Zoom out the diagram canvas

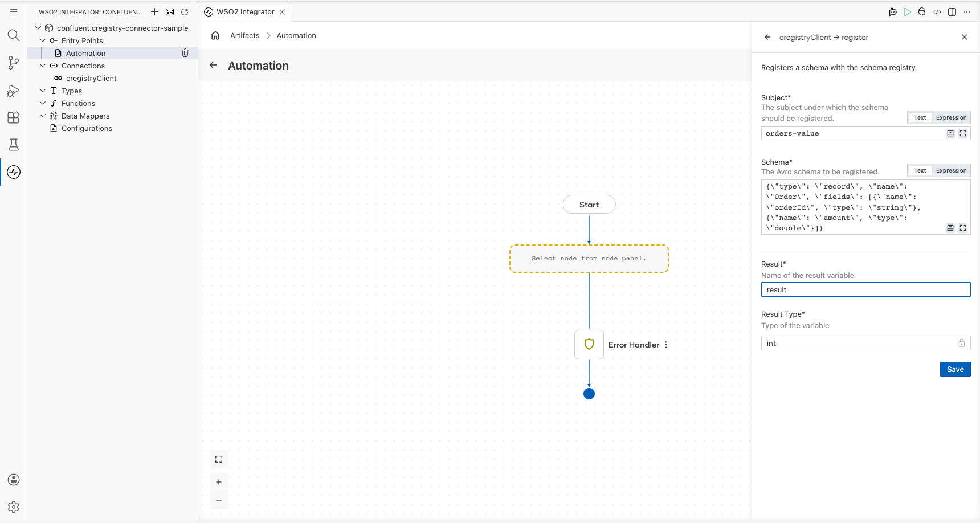point(219,500)
